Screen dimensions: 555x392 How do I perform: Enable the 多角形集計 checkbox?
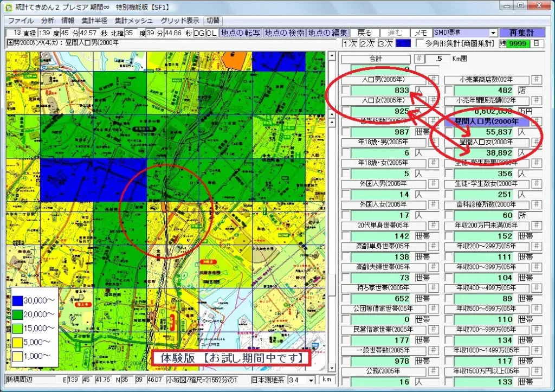tap(420, 43)
